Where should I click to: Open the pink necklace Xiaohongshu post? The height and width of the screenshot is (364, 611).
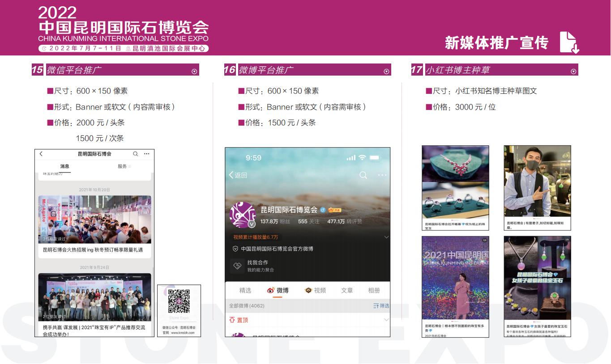(455, 188)
